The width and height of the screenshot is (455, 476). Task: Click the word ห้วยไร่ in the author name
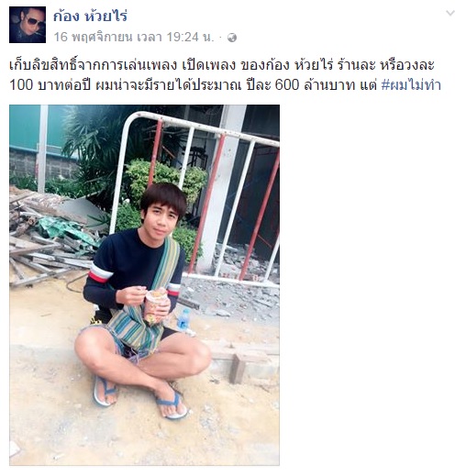106,16
